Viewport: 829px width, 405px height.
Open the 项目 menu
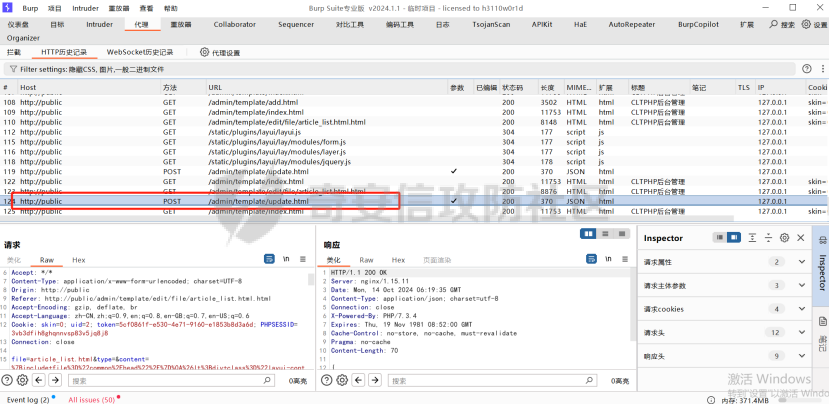[54, 8]
